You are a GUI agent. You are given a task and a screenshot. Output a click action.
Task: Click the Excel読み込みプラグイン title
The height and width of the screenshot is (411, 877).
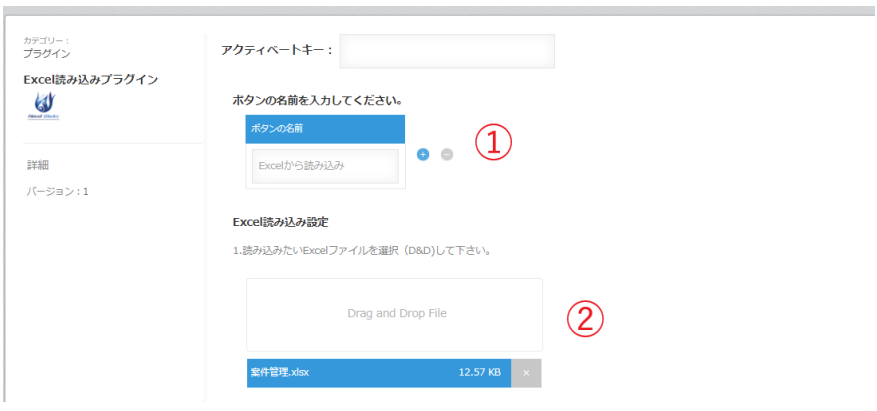91,79
